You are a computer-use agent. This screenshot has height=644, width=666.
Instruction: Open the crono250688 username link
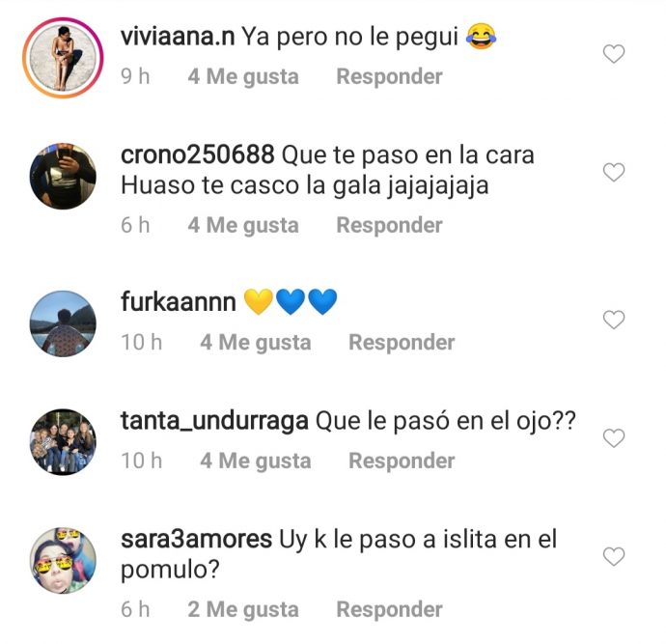pyautogui.click(x=198, y=154)
